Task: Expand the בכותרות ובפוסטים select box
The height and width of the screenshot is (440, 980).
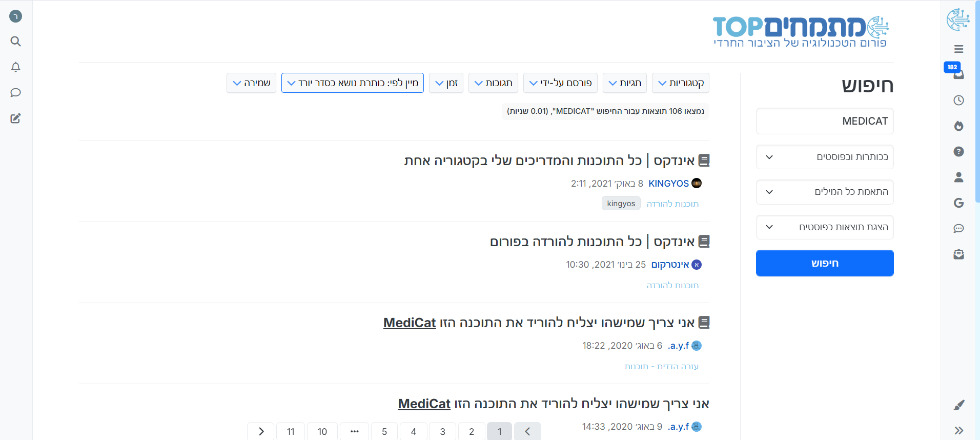Action: pos(825,157)
